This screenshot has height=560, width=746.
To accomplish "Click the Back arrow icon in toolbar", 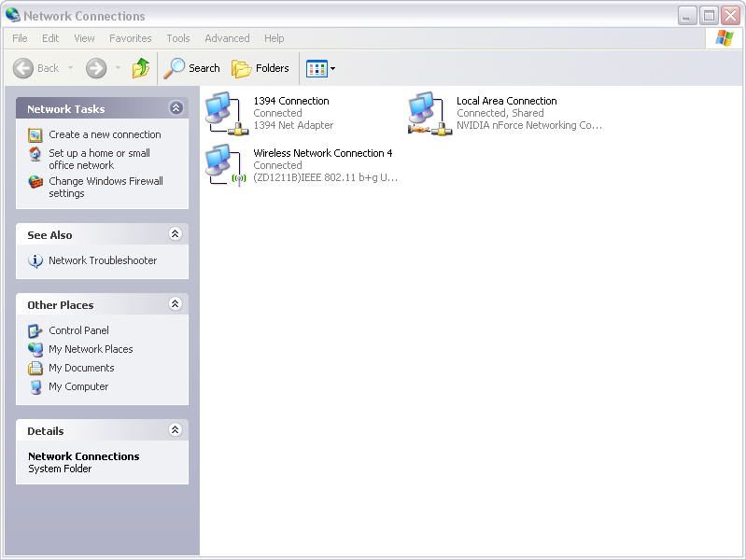I will click(x=22, y=68).
